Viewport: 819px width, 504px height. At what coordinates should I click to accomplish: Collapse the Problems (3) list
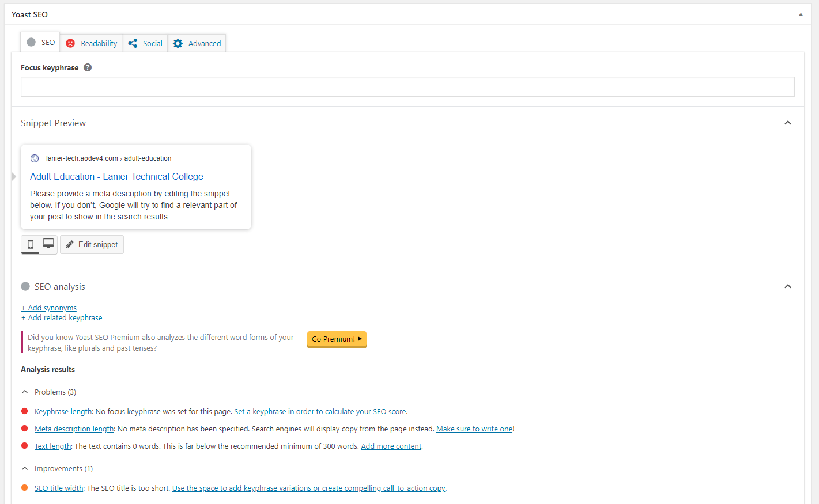25,392
